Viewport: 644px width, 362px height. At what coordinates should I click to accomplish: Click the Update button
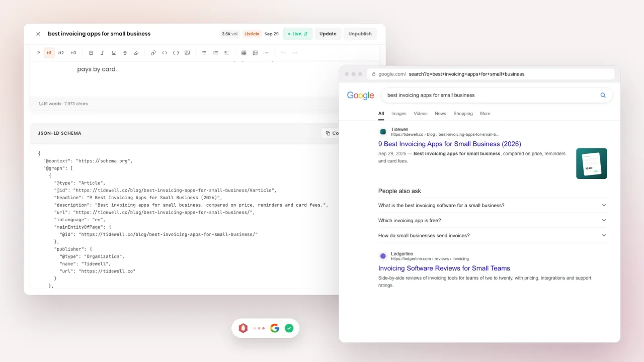(x=328, y=34)
